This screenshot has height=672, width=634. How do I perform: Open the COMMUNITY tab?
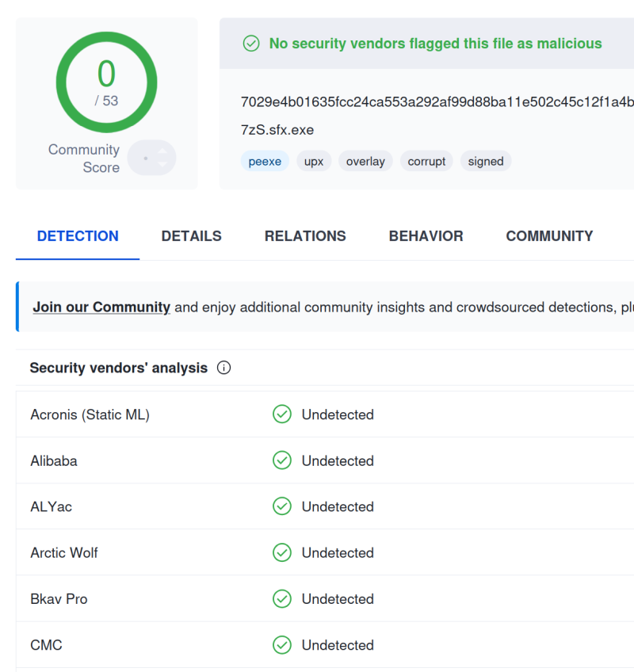(549, 236)
